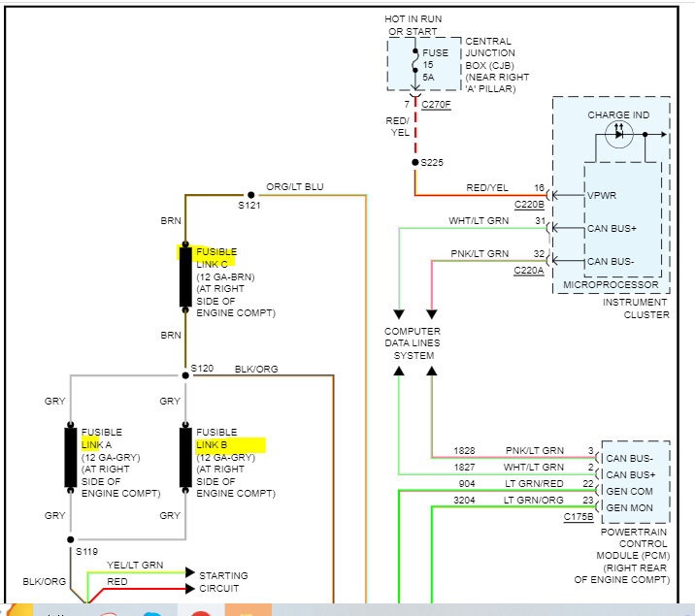Screen dimensions: 695x616
Task: Click the S225 splice dot
Action: (x=414, y=163)
